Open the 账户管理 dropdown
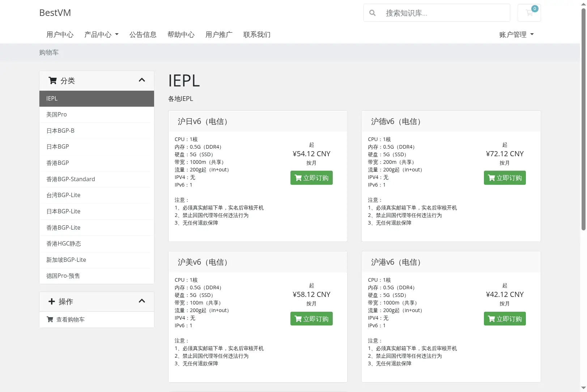 pyautogui.click(x=516, y=35)
